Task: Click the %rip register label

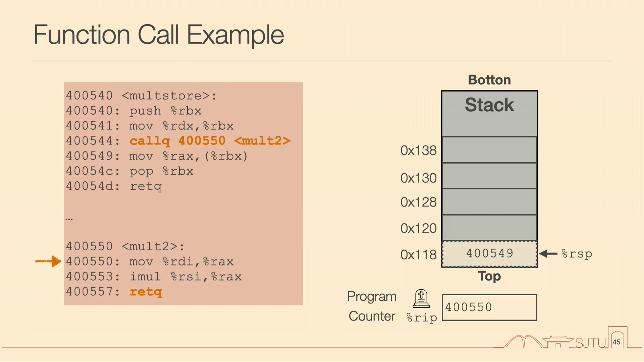Action: coord(421,317)
